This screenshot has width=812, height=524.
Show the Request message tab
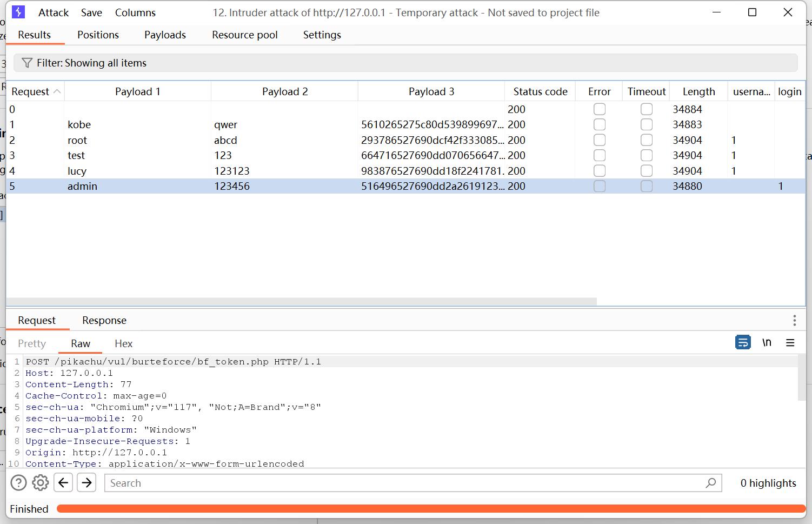coord(37,320)
